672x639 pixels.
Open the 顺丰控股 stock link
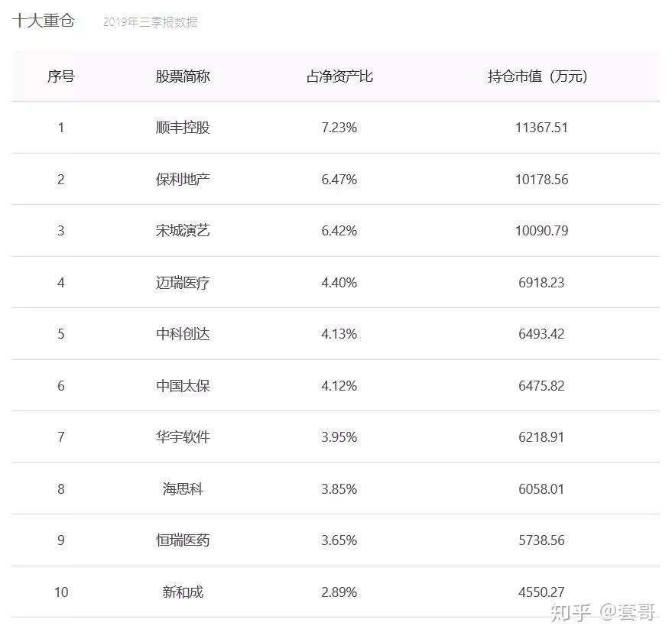point(183,128)
